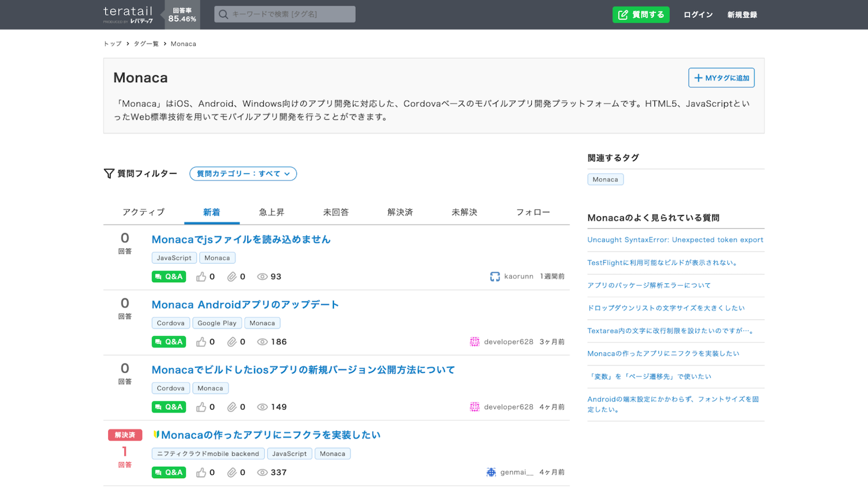Click thumbs-up icon on iosアプリ新規バージョン question
868x491 pixels.
(201, 407)
